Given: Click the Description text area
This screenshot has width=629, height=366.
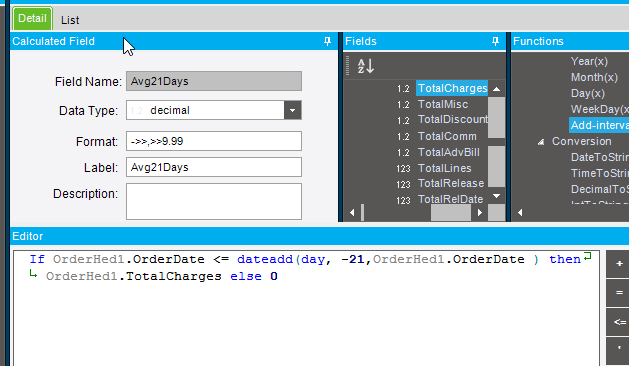Looking at the screenshot, I should click(x=214, y=201).
